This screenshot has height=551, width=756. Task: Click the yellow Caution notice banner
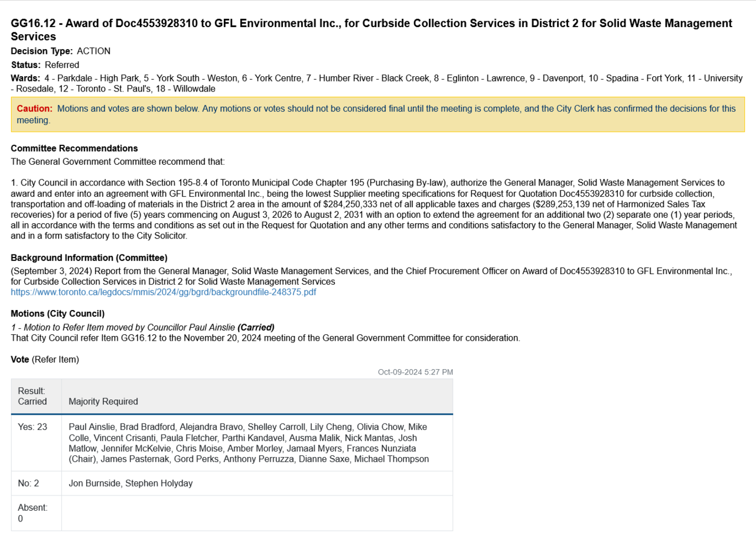coord(377,115)
